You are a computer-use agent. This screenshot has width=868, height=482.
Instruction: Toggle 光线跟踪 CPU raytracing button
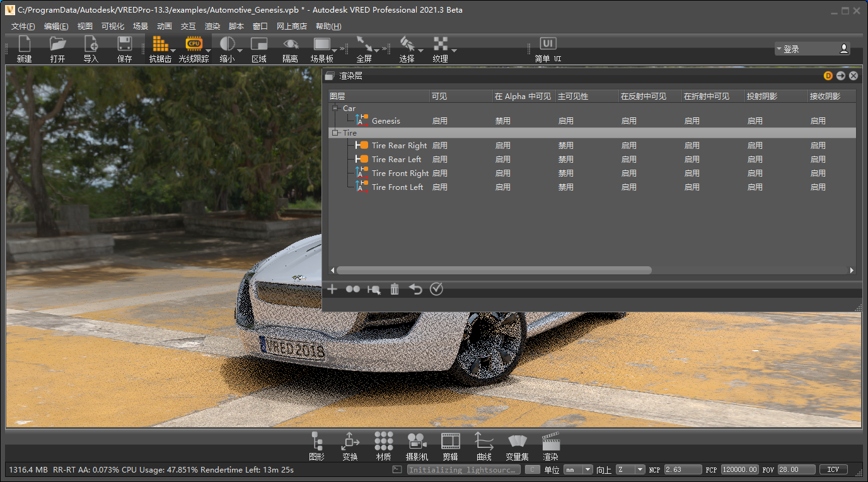pyautogui.click(x=194, y=49)
